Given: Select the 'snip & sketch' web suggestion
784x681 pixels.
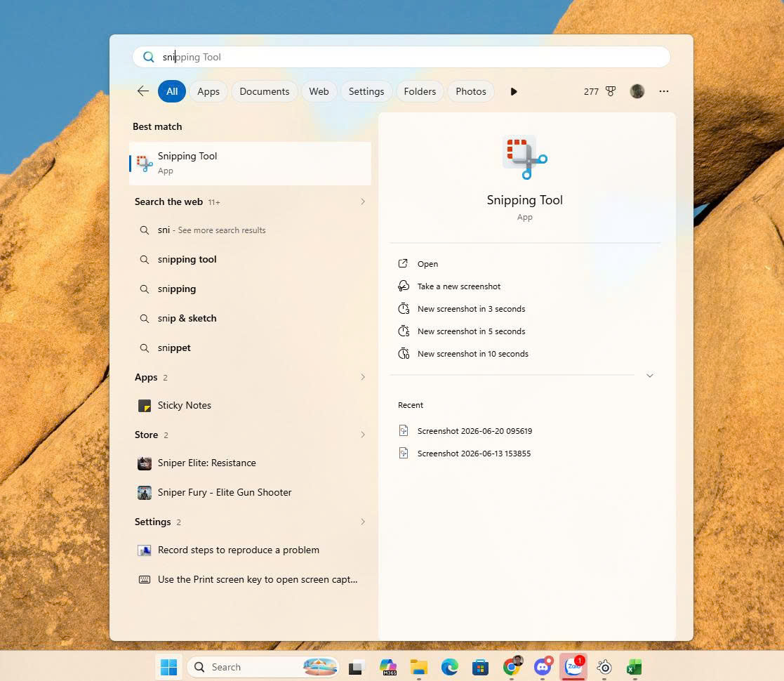Looking at the screenshot, I should point(250,319).
